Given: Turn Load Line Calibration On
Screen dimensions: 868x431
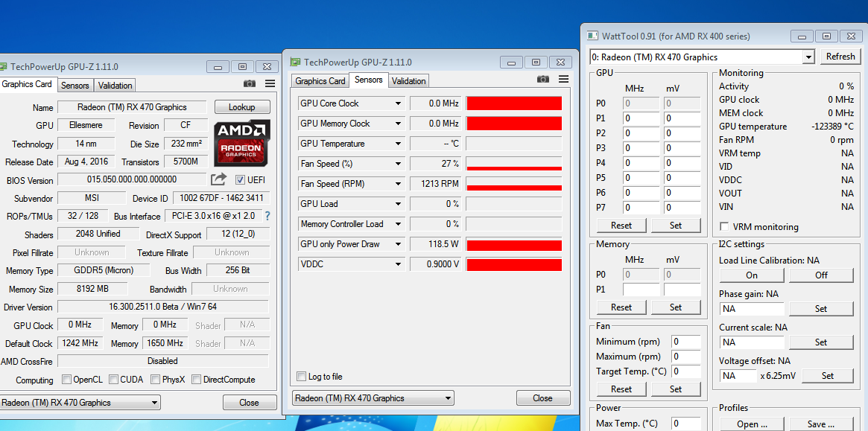Looking at the screenshot, I should (752, 275).
